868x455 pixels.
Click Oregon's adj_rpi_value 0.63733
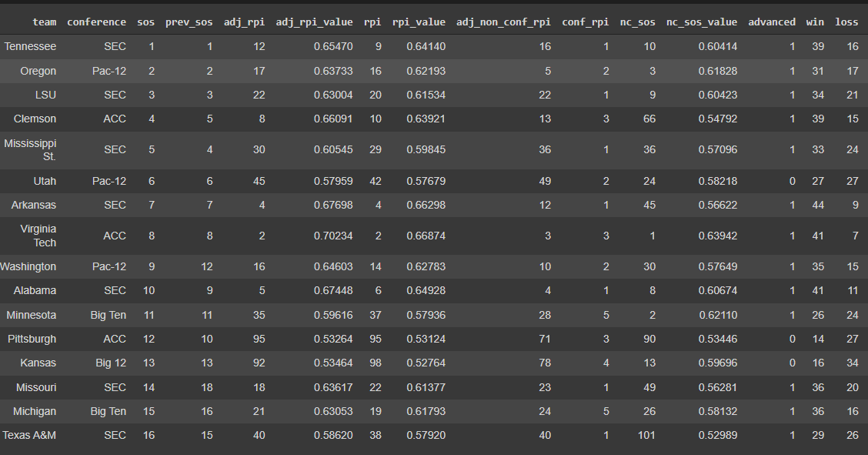[x=333, y=71]
